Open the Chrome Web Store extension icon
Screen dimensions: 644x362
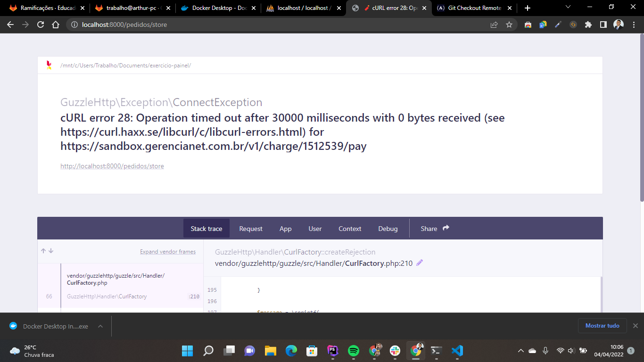(x=528, y=25)
